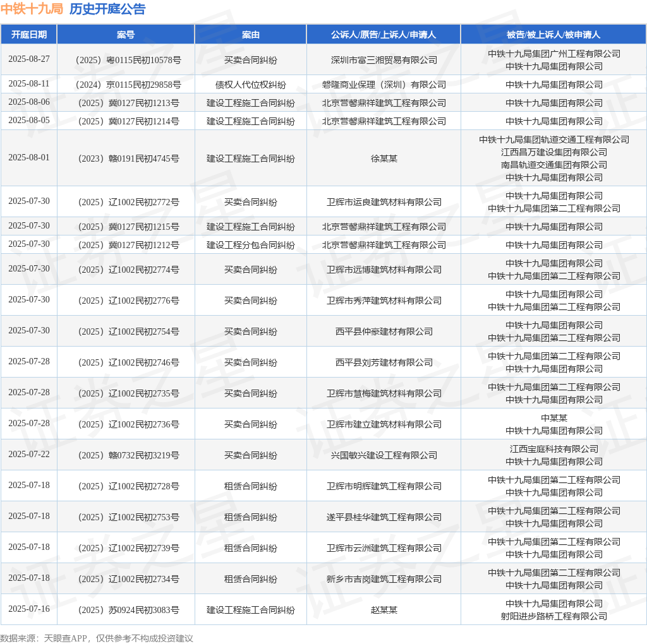Select date cell 2025-08-06
Viewport: 647px width, 644px height.
[x=29, y=102]
